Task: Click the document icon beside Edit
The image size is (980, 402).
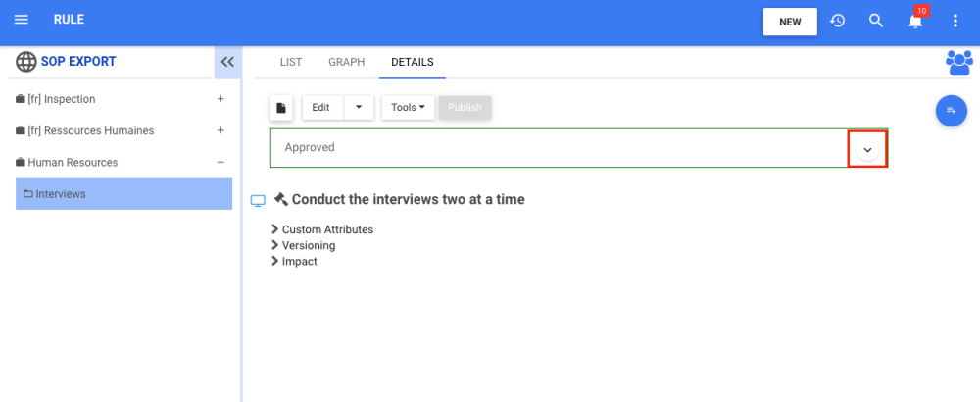Action: click(x=281, y=108)
